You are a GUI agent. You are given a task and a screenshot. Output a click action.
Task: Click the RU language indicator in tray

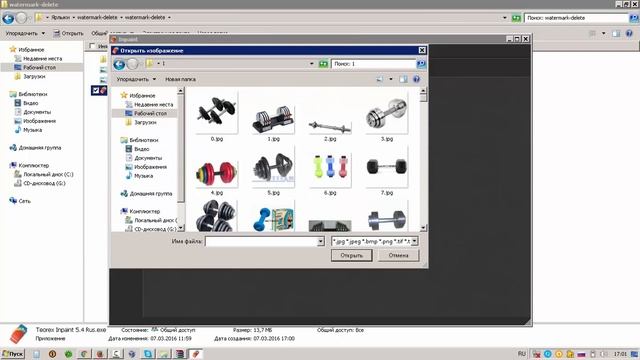[x=522, y=353]
